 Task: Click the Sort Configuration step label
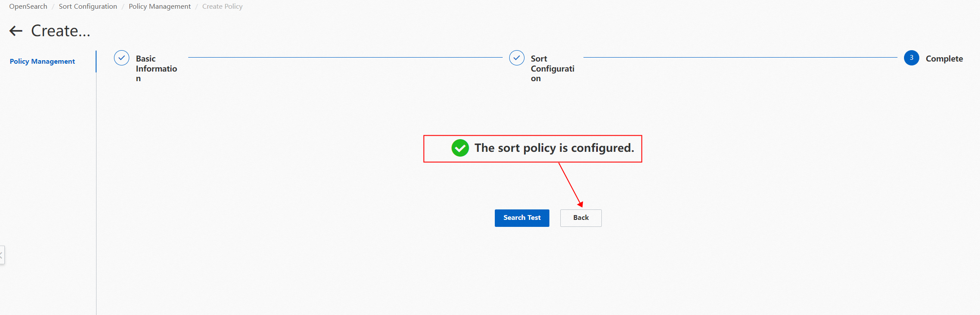(x=552, y=68)
